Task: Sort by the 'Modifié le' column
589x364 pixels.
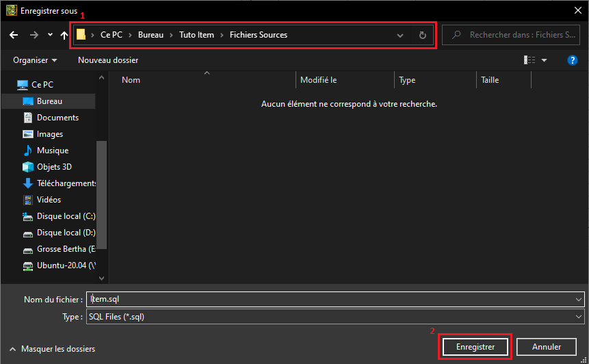Action: coord(319,80)
